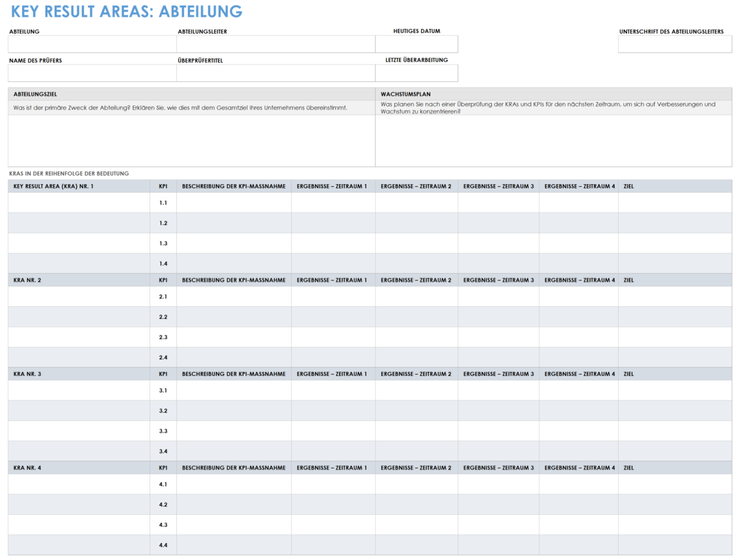Click the LETZTE ÜBERARBEITUNG date field
This screenshot has width=742, height=560.
(416, 72)
